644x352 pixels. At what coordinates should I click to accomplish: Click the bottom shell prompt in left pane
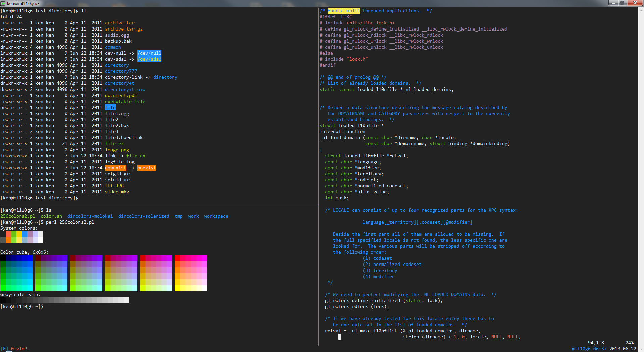(22, 306)
